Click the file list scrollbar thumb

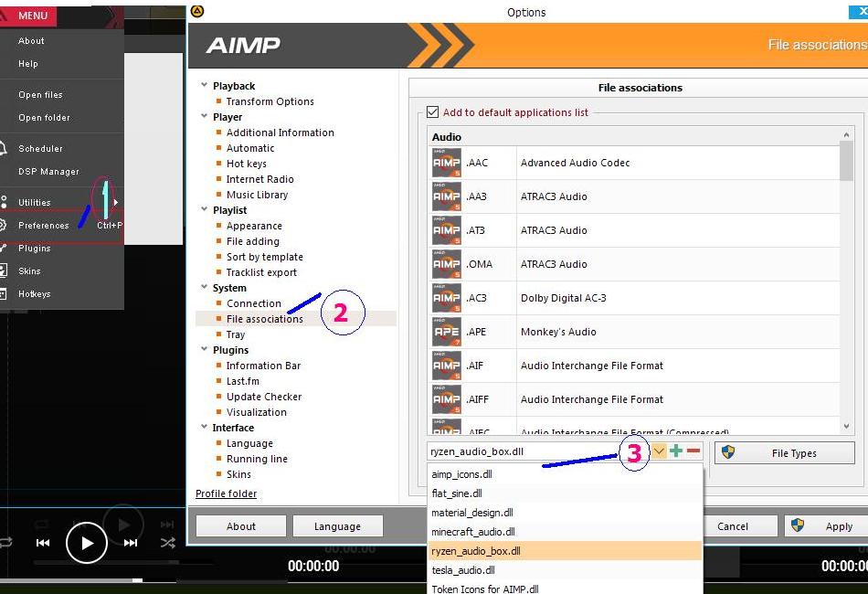(846, 161)
